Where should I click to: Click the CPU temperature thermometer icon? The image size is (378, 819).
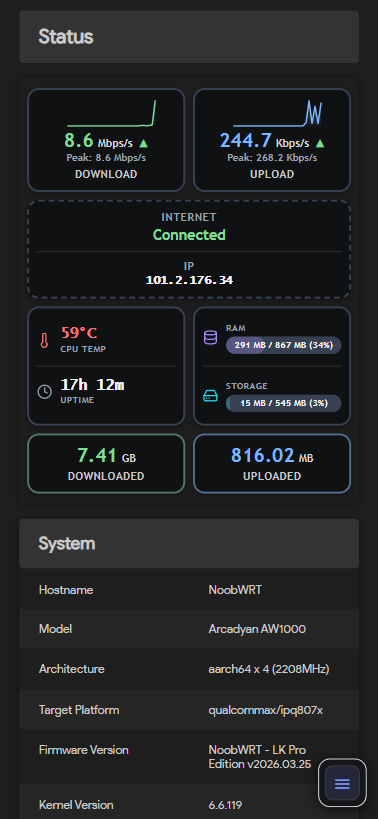point(44,340)
